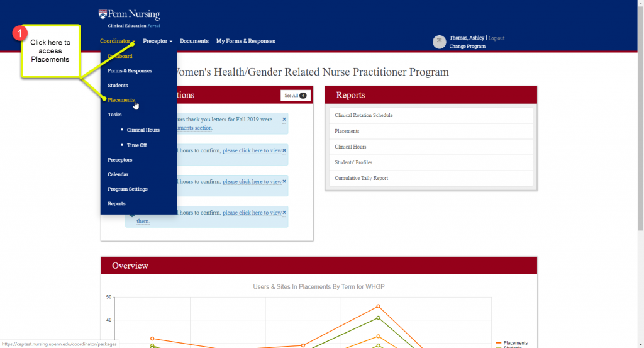The height and width of the screenshot is (348, 644).
Task: Click 'please click here to view' in second notification
Action: pos(252,151)
